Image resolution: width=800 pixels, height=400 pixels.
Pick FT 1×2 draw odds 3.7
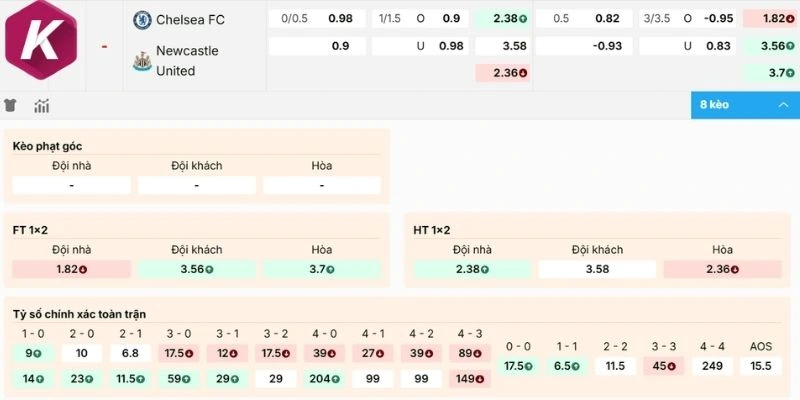click(x=321, y=269)
